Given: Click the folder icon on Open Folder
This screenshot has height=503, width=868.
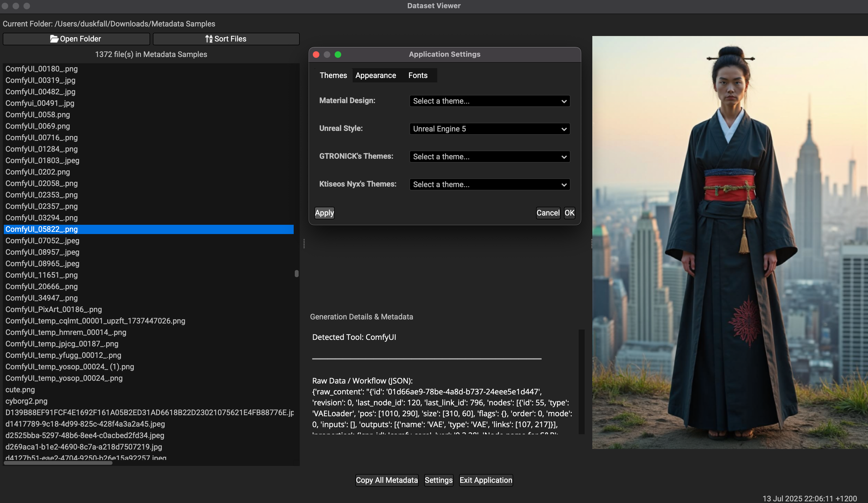Looking at the screenshot, I should [x=54, y=39].
